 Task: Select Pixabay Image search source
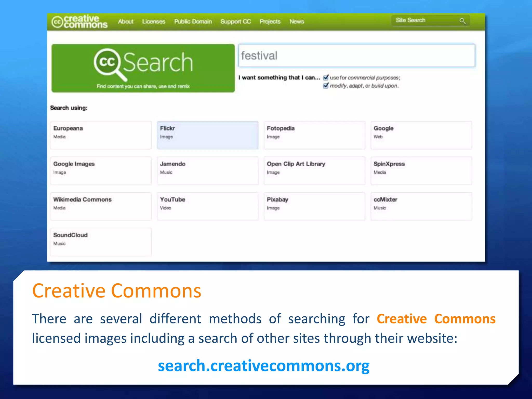coord(314,206)
